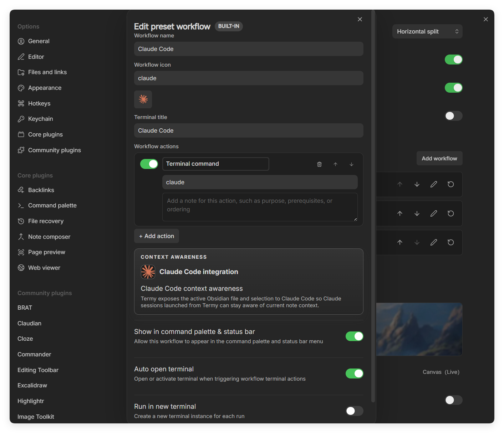The image size is (504, 433).
Task: Open Note composer plugin settings
Action: click(x=44, y=237)
